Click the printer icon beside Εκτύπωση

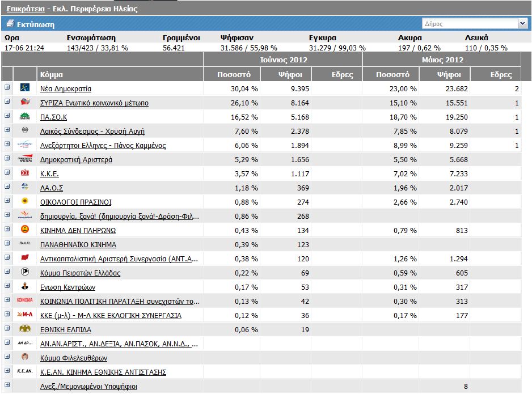click(x=10, y=24)
